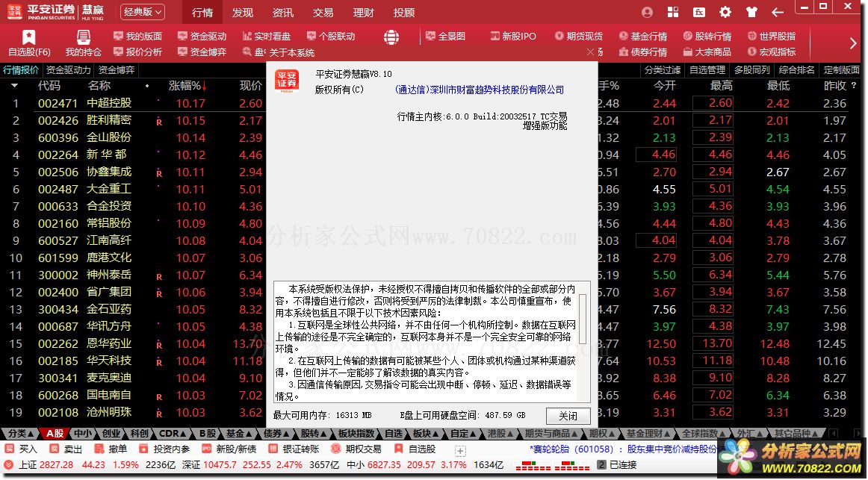Viewport: 868px width, 480px height.
Task: Click the plus icon to add shortcut
Action: click(x=460, y=451)
